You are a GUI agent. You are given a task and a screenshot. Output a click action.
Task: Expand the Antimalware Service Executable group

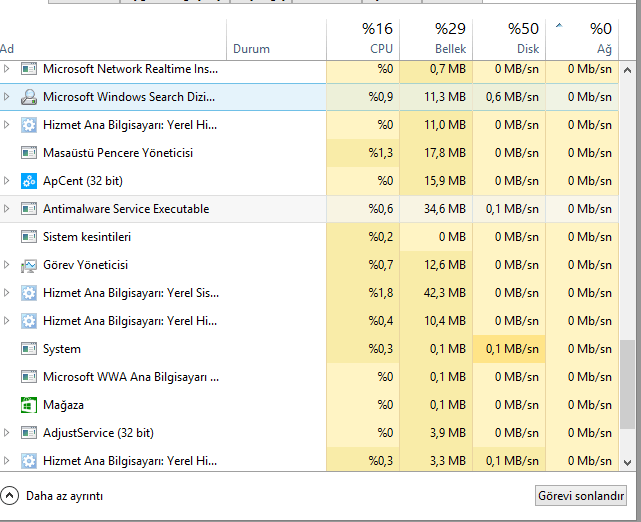click(7, 209)
